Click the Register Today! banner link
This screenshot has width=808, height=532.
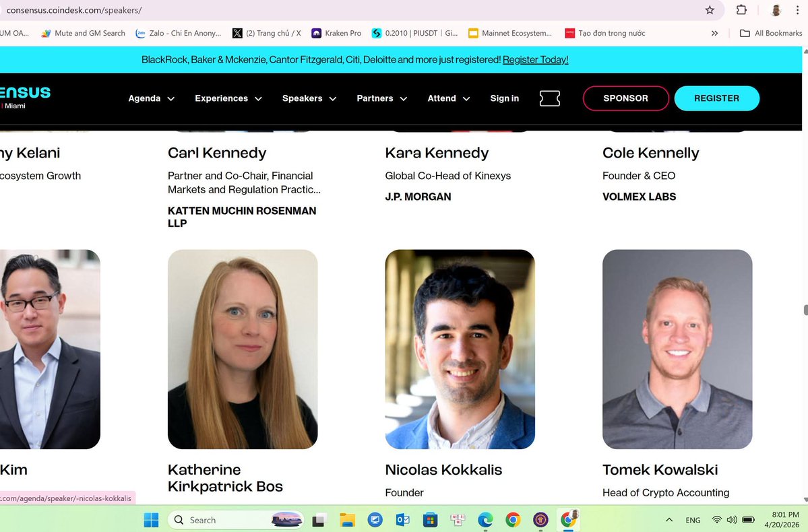point(535,60)
